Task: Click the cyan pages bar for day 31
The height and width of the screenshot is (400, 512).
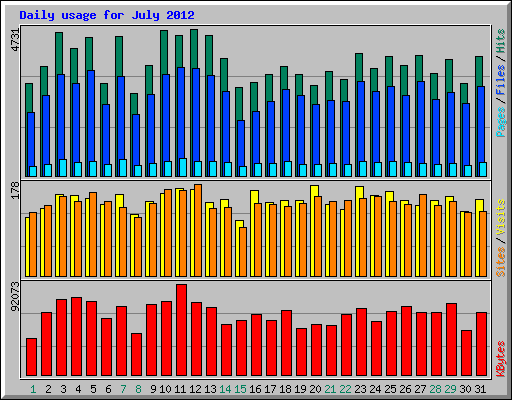Action: (483, 169)
